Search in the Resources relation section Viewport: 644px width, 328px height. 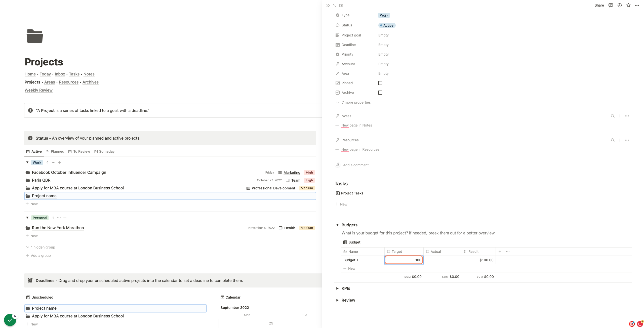click(x=613, y=140)
